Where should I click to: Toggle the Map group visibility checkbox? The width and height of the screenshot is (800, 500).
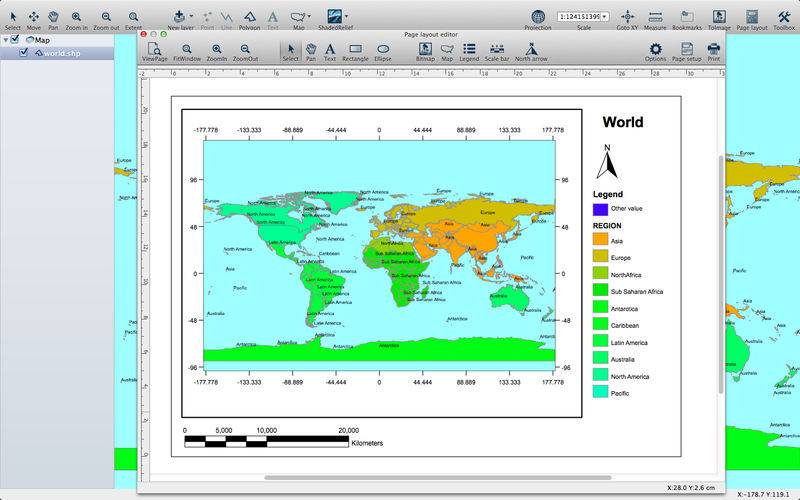point(15,39)
